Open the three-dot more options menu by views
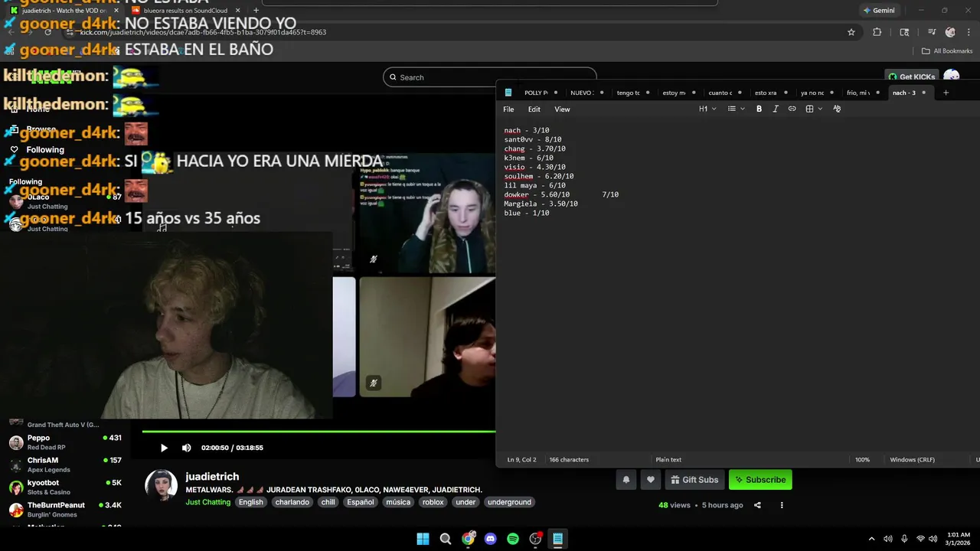980x551 pixels. (782, 505)
